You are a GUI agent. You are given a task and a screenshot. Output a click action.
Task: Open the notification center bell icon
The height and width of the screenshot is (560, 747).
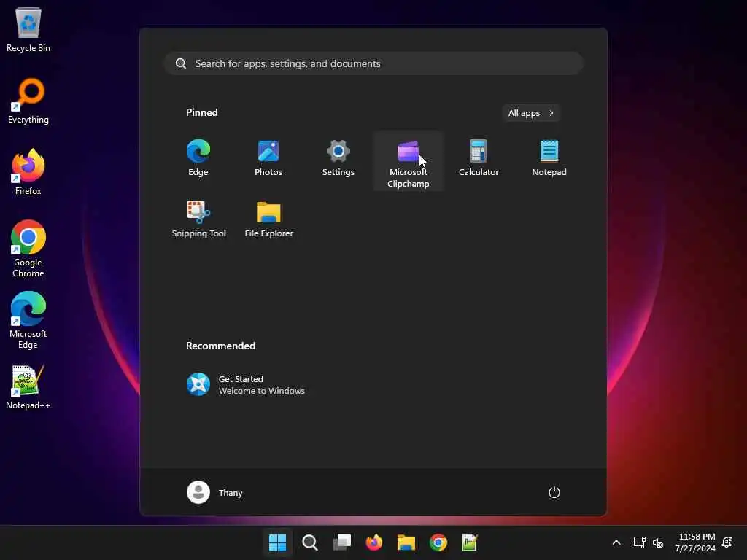(x=727, y=542)
